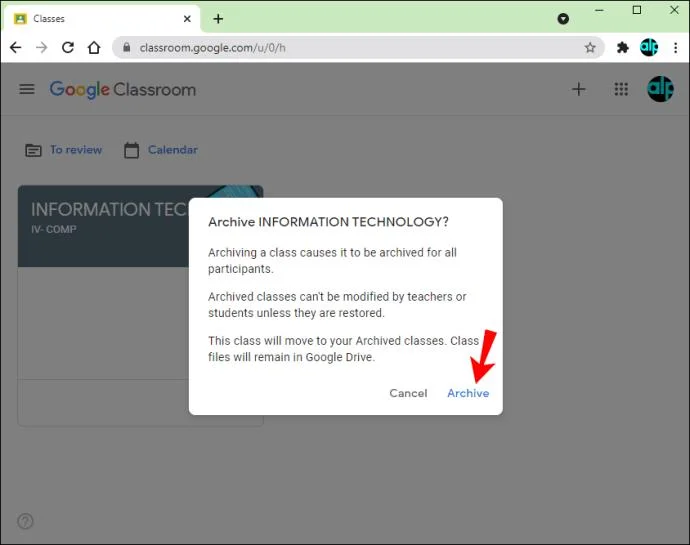Click the tab search dropdown icon
690x545 pixels.
(563, 19)
